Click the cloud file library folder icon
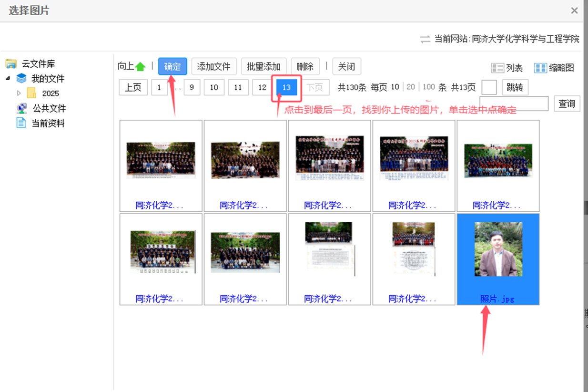This screenshot has width=588, height=392. click(11, 64)
